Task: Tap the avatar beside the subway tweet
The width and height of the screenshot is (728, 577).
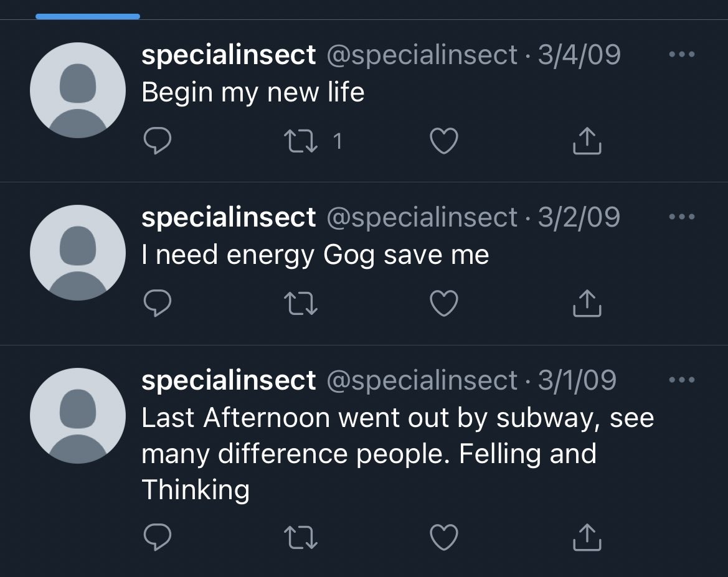Action: [x=78, y=415]
